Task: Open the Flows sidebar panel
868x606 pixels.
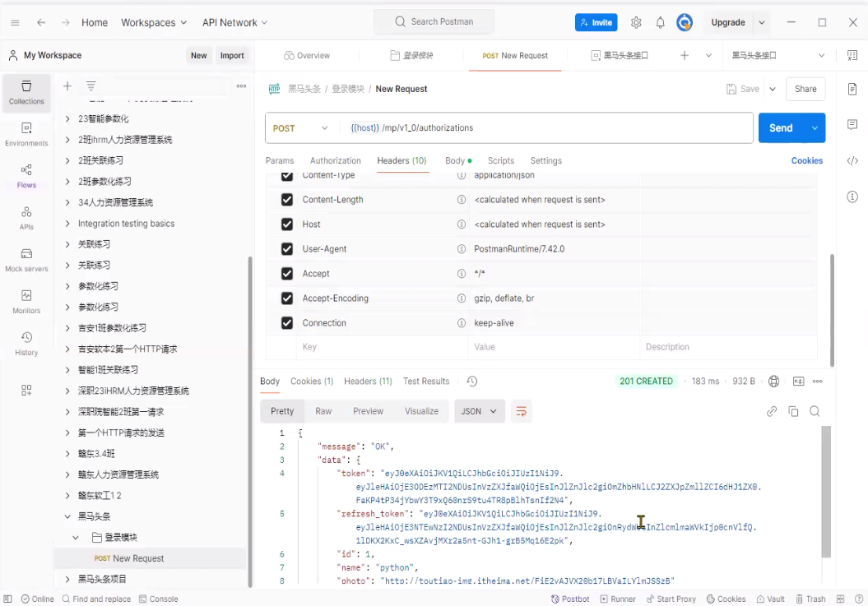Action: 26,177
